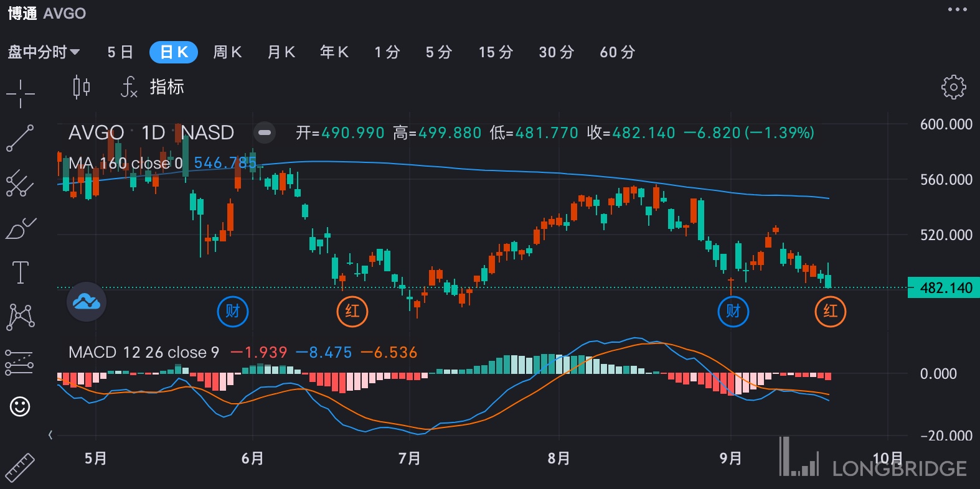Select the 5分 interval tab
980x489 pixels.
[x=438, y=52]
